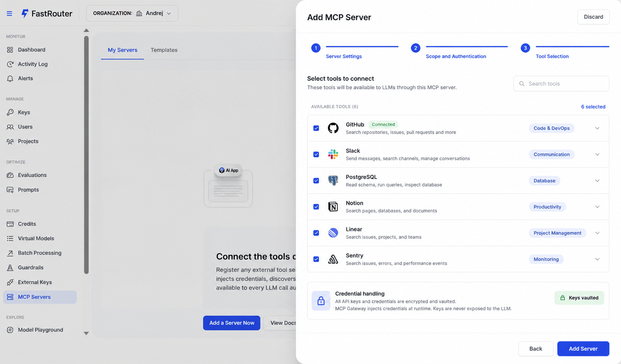
Task: Click Add a Server Now button
Action: (231, 323)
